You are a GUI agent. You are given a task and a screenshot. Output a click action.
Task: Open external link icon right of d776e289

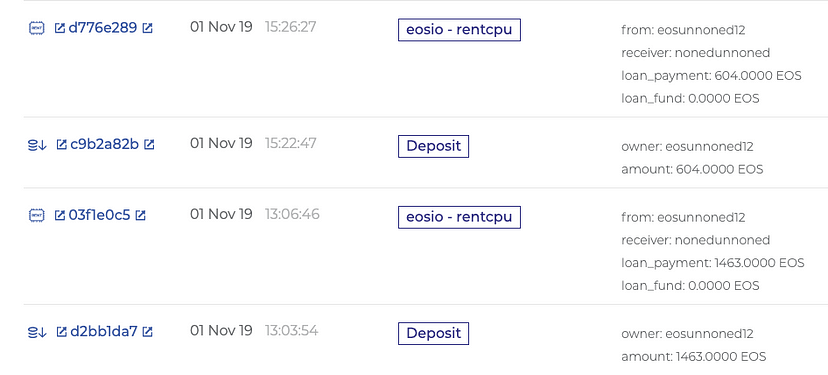tap(148, 28)
